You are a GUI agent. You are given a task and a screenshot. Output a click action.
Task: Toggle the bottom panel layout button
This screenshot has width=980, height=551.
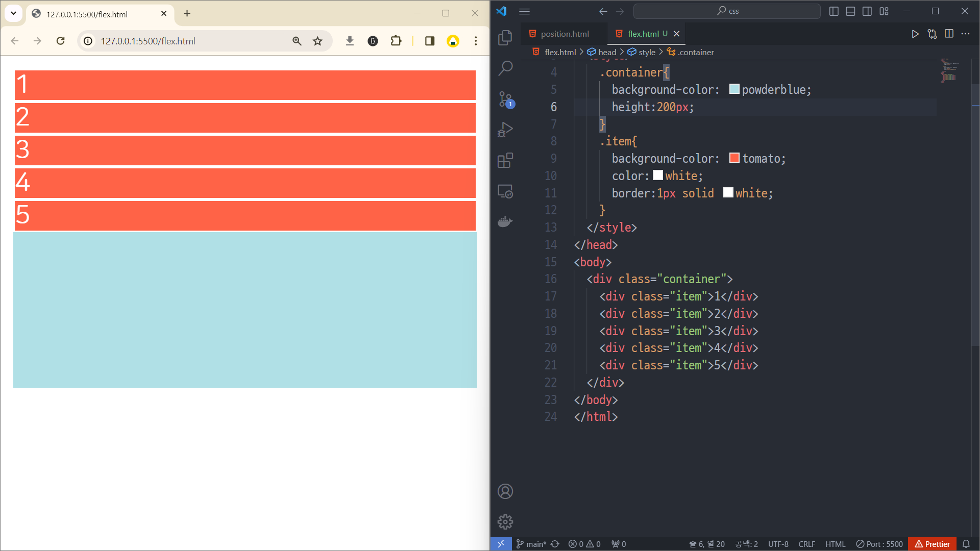[850, 11]
